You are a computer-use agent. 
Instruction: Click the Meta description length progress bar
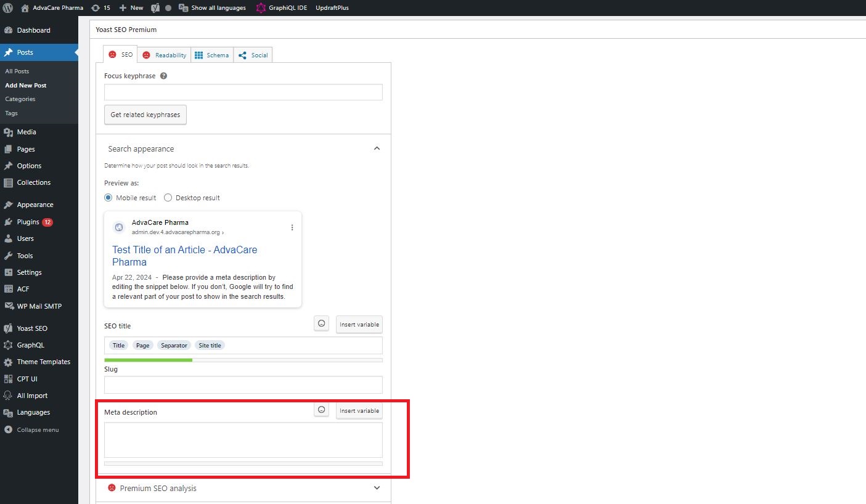point(243,463)
